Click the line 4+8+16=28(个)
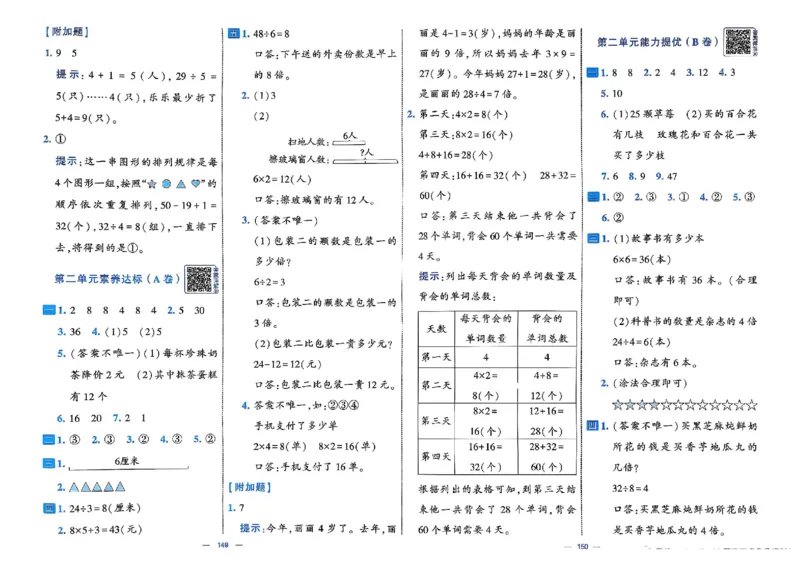The height and width of the screenshot is (566, 800). pyautogui.click(x=456, y=155)
